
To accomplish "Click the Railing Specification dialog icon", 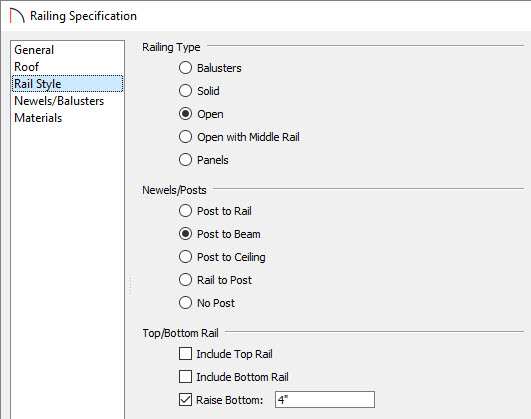I will [17, 16].
